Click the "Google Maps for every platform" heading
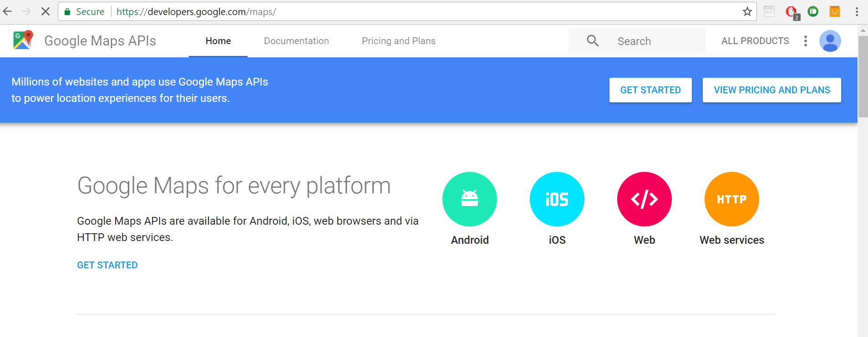Viewport: 868px width, 337px height. click(x=234, y=186)
